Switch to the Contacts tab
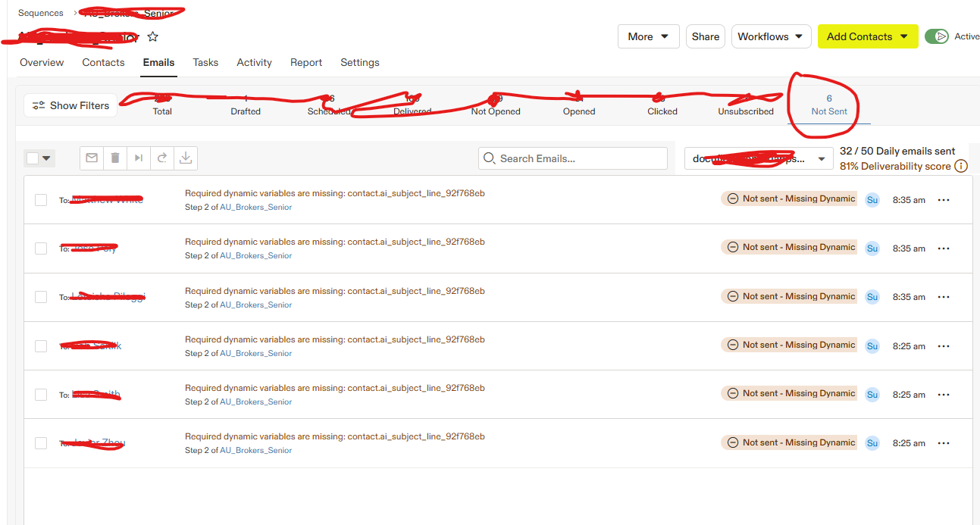The image size is (980, 525). [103, 63]
